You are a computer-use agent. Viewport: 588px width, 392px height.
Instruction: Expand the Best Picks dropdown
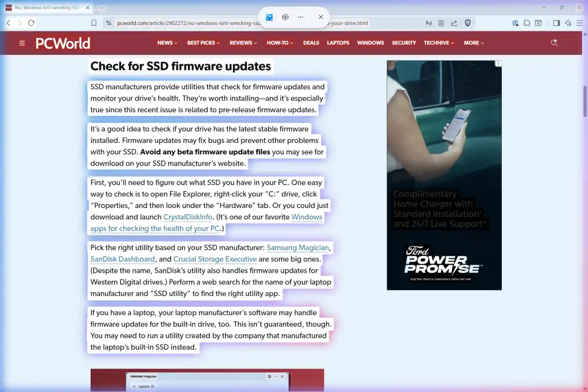pyautogui.click(x=203, y=43)
